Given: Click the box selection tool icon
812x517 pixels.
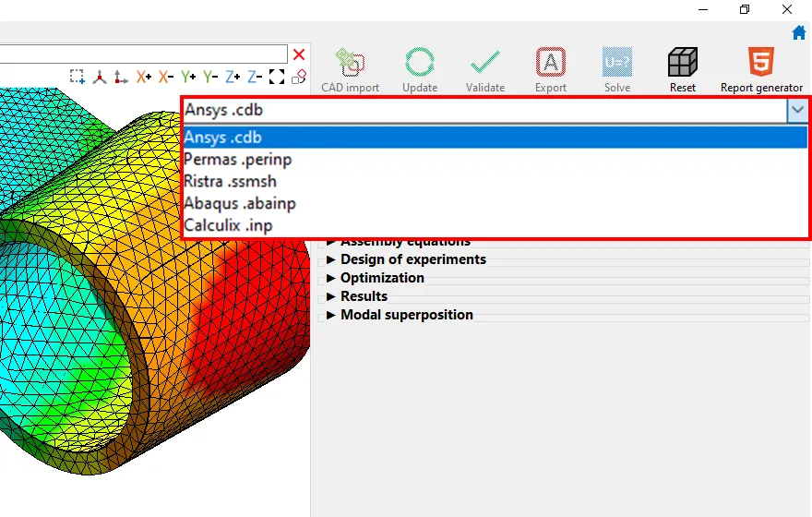Looking at the screenshot, I should [x=78, y=78].
